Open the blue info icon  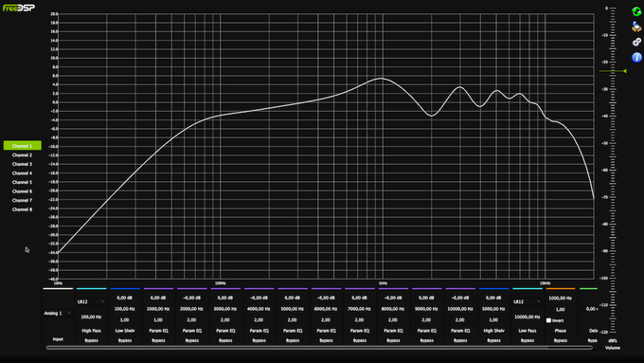click(636, 57)
